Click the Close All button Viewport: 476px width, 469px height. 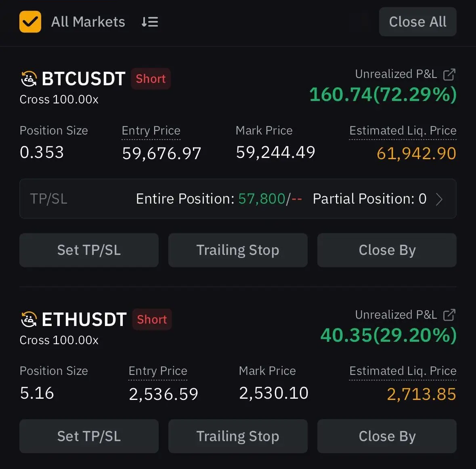[417, 22]
